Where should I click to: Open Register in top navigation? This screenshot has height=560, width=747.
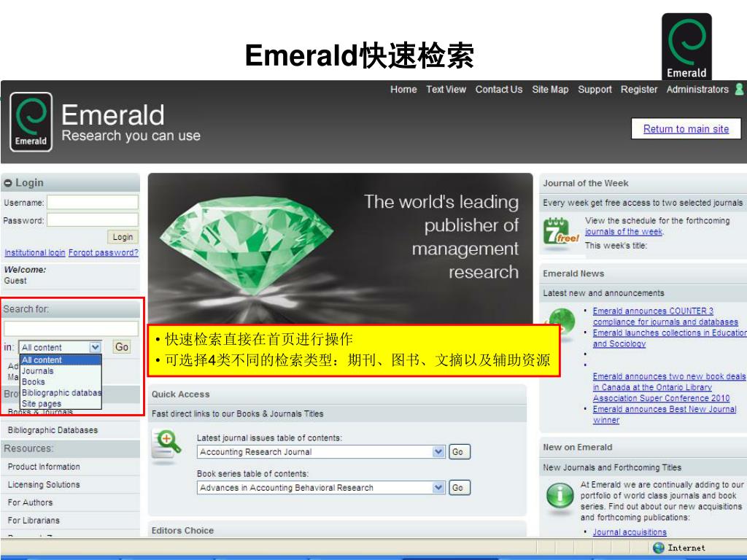pos(639,90)
